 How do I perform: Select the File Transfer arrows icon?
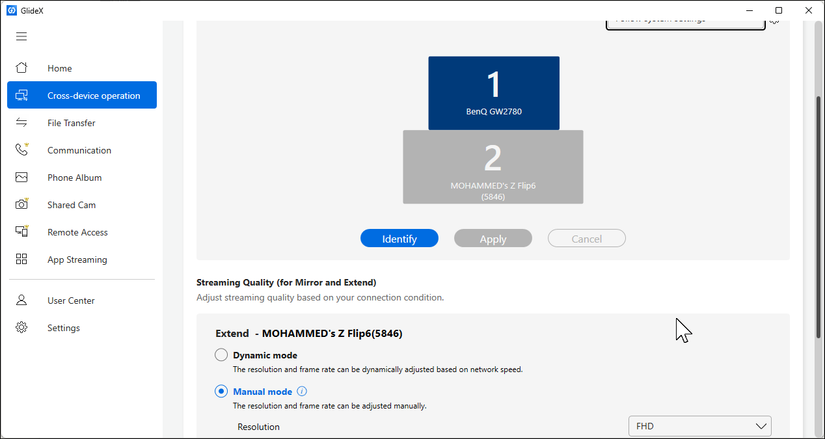(21, 123)
